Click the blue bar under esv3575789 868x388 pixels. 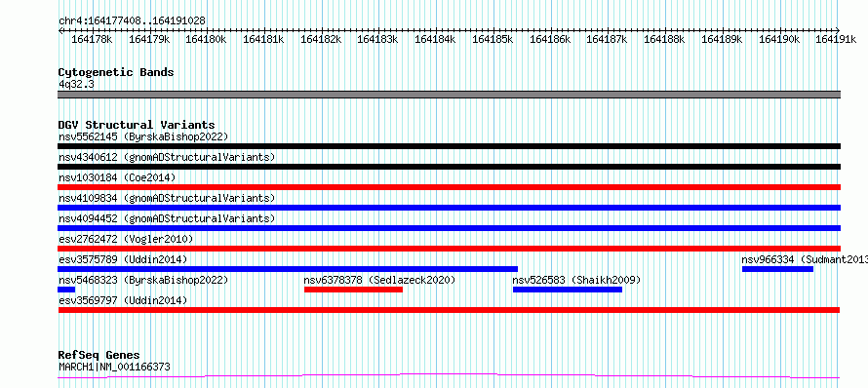(288, 269)
